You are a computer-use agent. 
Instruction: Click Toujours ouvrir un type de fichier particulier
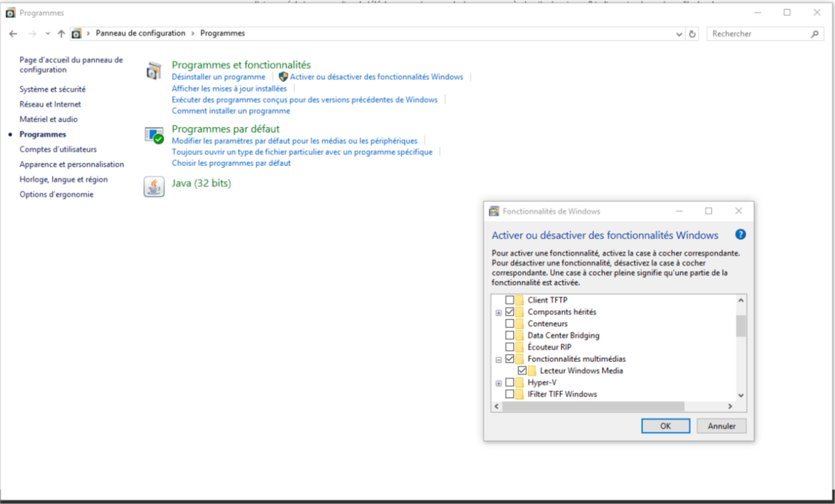point(302,152)
